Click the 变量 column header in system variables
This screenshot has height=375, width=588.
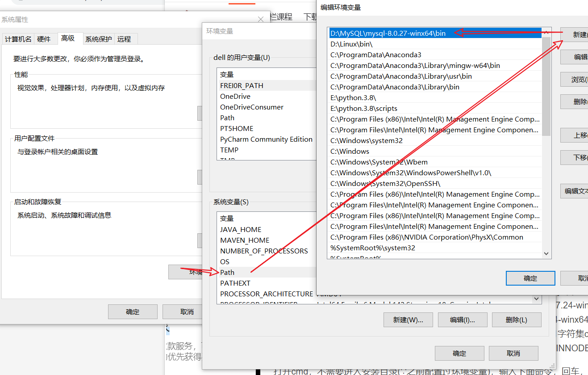click(266, 218)
